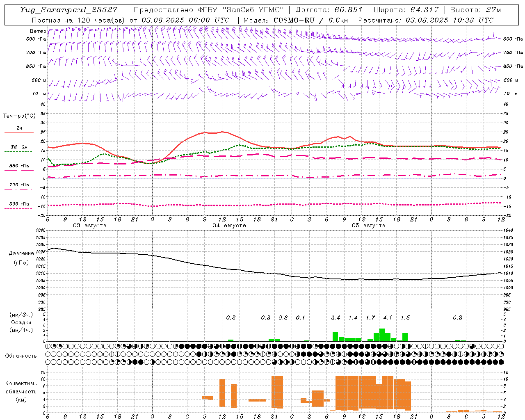This screenshot has height=420, width=525.
Task: Click the 'Облачность' cloud cover label
Action: (x=21, y=356)
